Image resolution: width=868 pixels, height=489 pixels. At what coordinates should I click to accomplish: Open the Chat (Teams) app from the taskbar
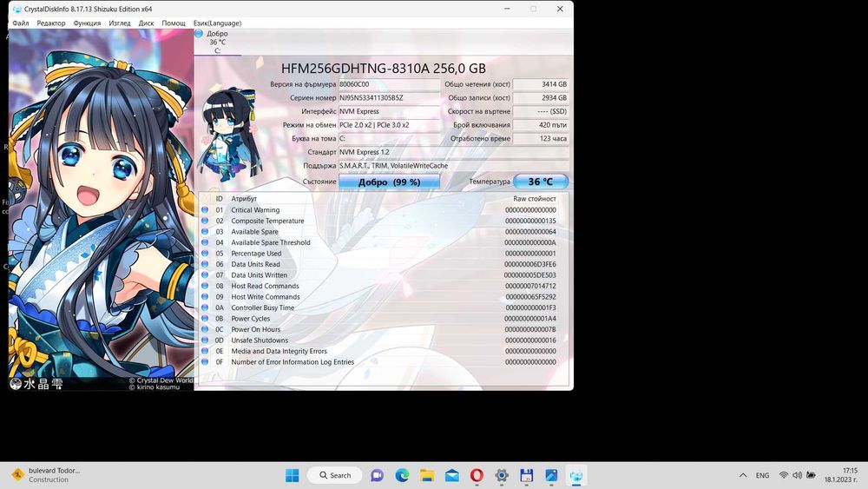[x=377, y=475]
